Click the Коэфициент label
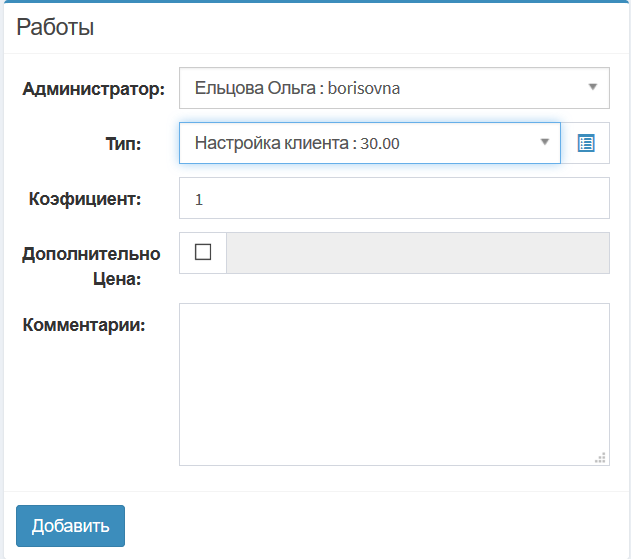Image resolution: width=631 pixels, height=559 pixels. (85, 199)
